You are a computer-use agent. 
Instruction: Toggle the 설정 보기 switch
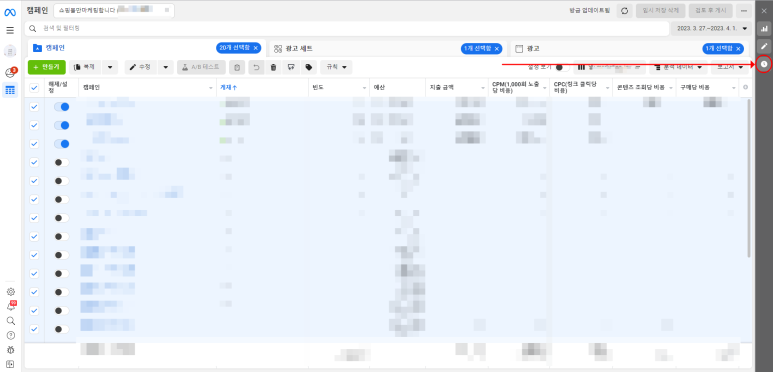click(562, 67)
